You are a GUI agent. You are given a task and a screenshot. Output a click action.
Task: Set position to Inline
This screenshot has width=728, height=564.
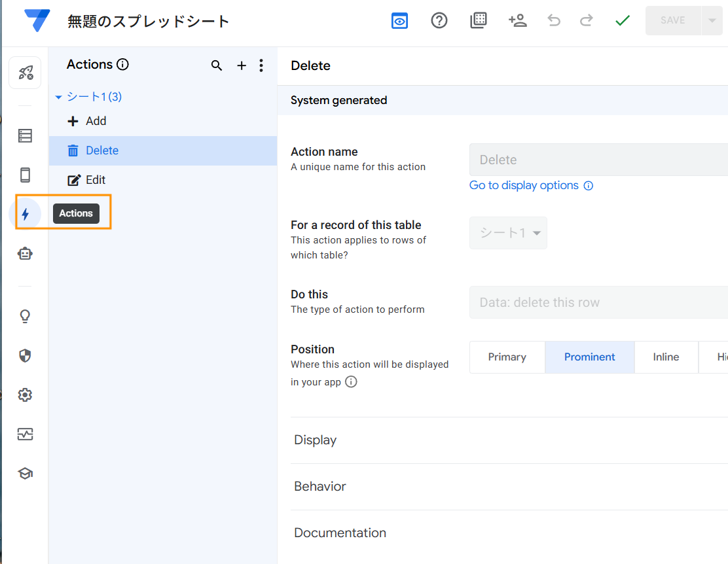point(665,357)
